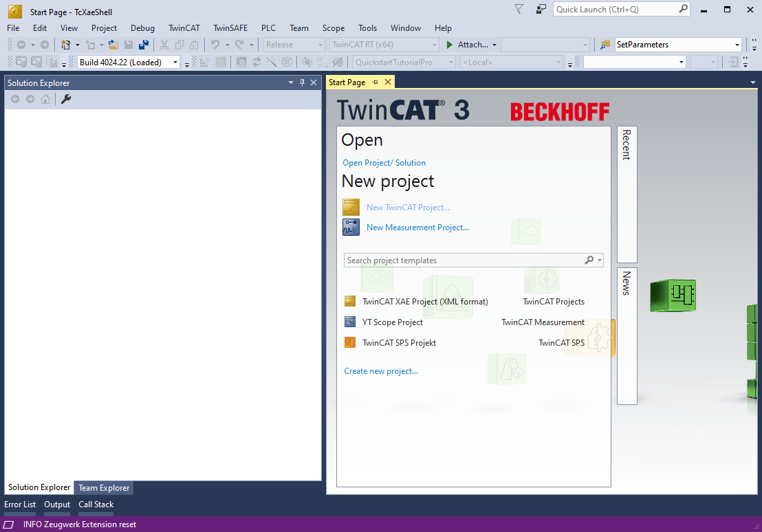Close the Start Page tab
Screen dimensions: 762x532
click(388, 82)
